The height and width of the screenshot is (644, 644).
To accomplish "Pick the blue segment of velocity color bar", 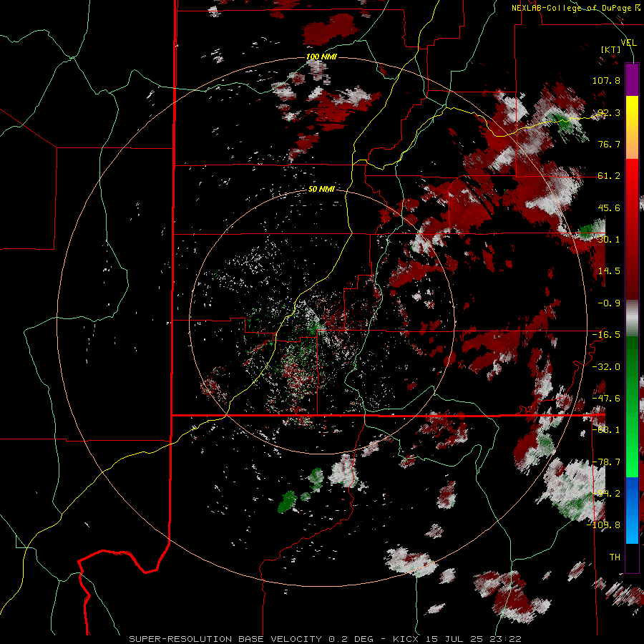I will click(632, 510).
